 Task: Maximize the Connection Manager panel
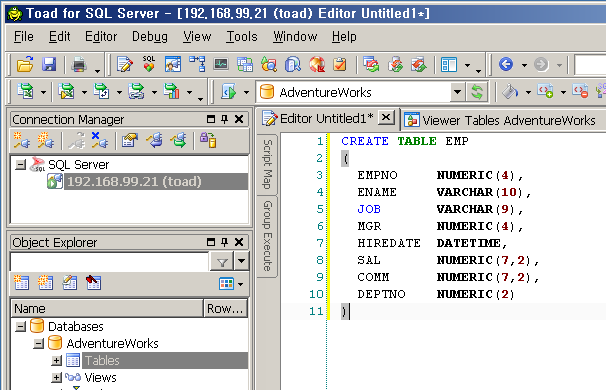(211, 119)
